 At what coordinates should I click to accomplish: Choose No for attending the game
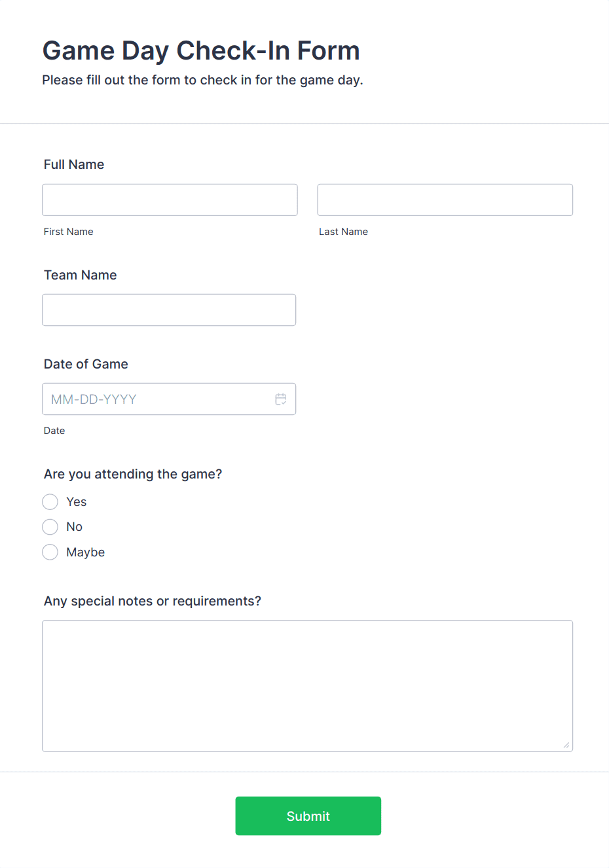[x=50, y=526]
